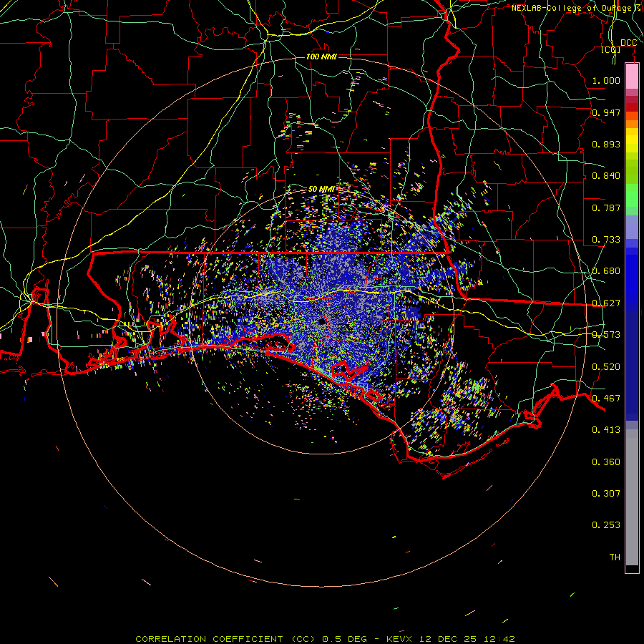Click the 0.680 scale value
Screen dimensions: 644x644
(x=606, y=271)
